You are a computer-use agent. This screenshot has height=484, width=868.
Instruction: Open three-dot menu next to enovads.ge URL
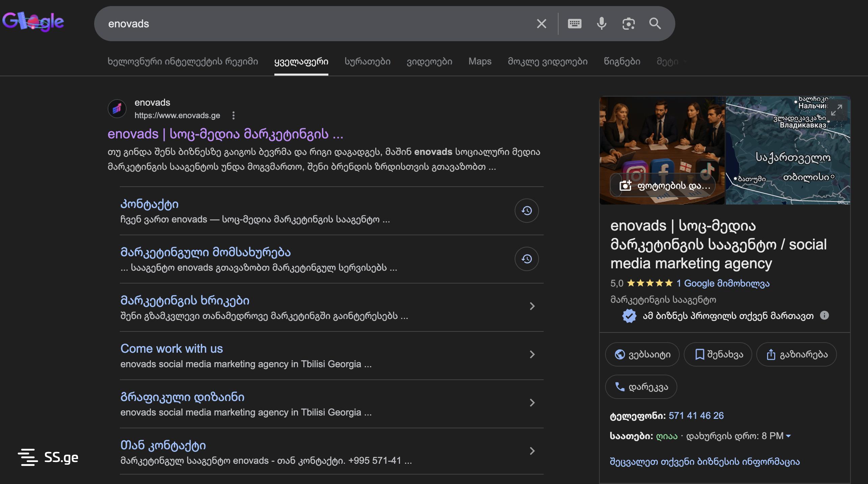pos(233,115)
